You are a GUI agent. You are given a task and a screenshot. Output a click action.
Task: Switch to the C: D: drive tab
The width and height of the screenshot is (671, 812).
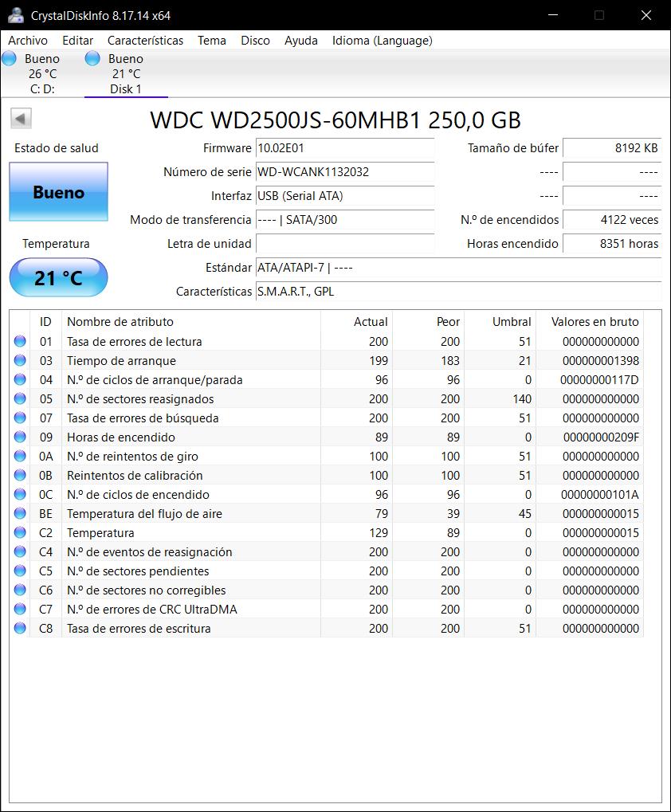(x=41, y=74)
